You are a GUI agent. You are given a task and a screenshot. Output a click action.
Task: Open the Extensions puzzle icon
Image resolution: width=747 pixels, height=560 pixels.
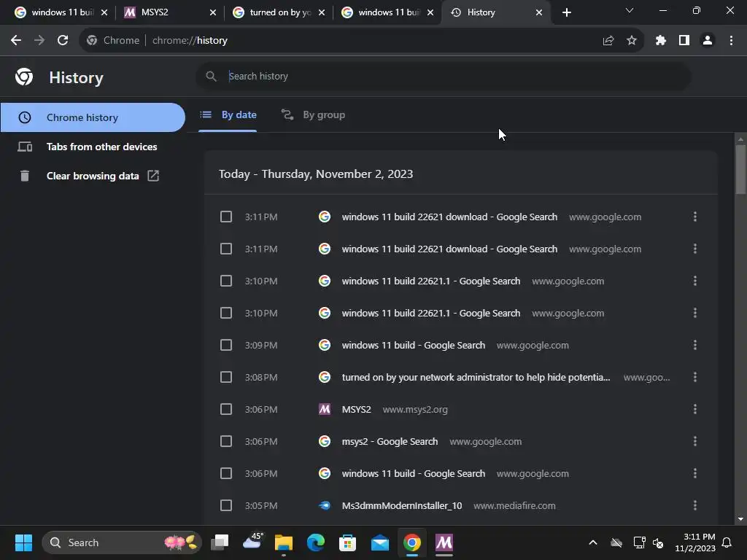click(661, 41)
